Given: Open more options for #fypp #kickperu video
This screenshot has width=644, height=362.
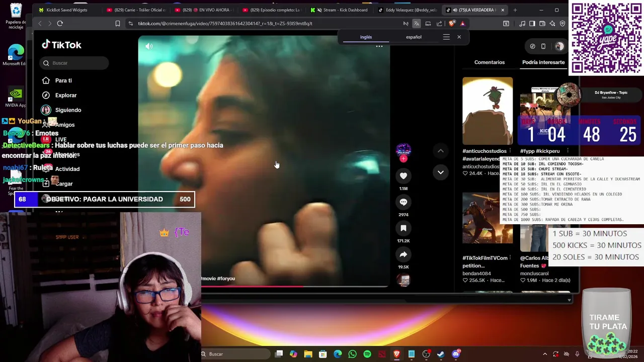Looking at the screenshot, I should click(568, 151).
